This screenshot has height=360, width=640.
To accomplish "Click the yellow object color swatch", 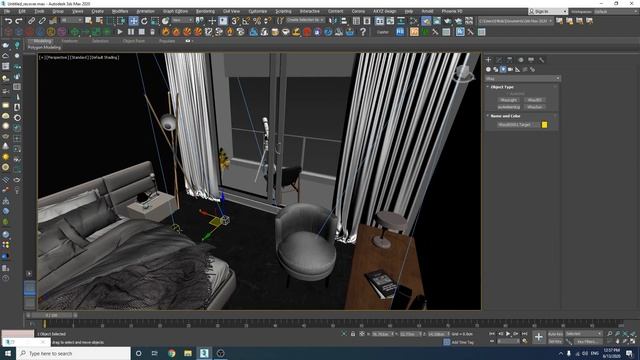I will tap(544, 124).
